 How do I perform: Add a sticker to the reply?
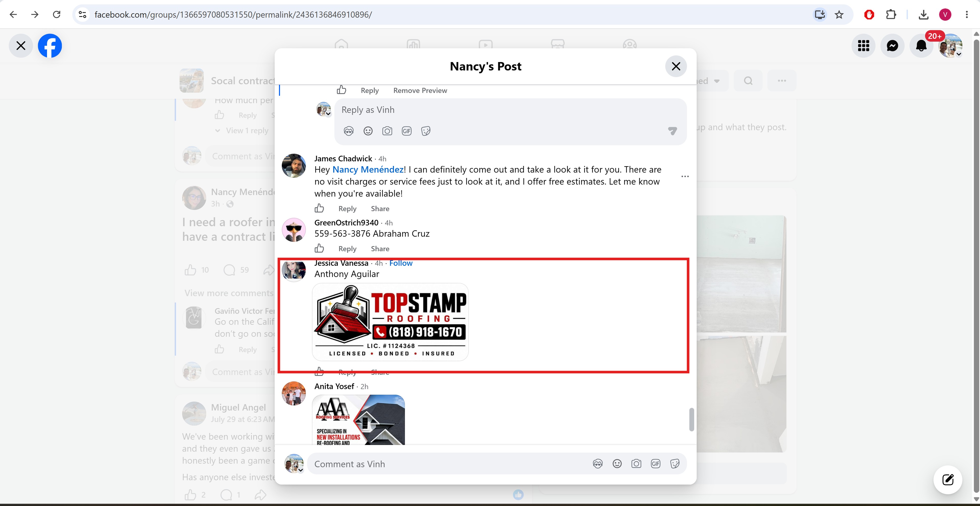pos(426,131)
